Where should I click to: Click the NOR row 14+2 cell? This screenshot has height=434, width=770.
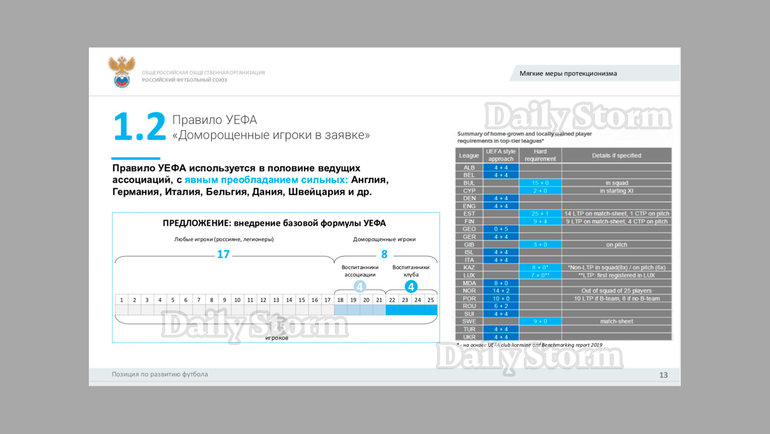coord(501,291)
